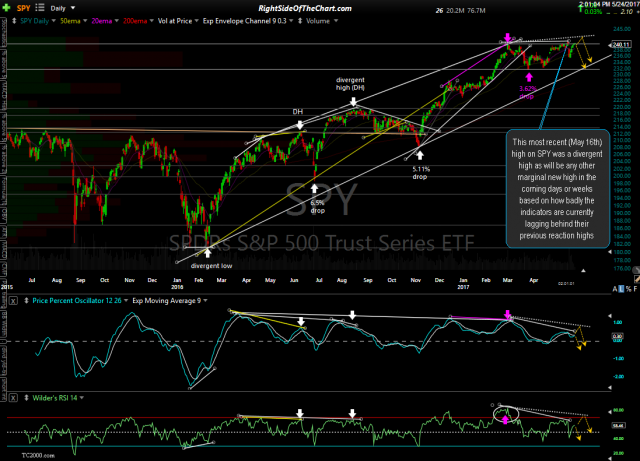This screenshot has height=461, width=640.
Task: Click the move arrows left of SPY Daily
Action: pyautogui.click(x=14, y=21)
